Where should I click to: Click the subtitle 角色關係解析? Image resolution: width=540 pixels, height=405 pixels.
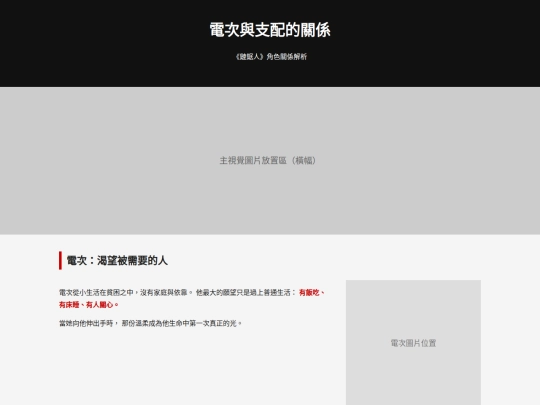[271, 57]
